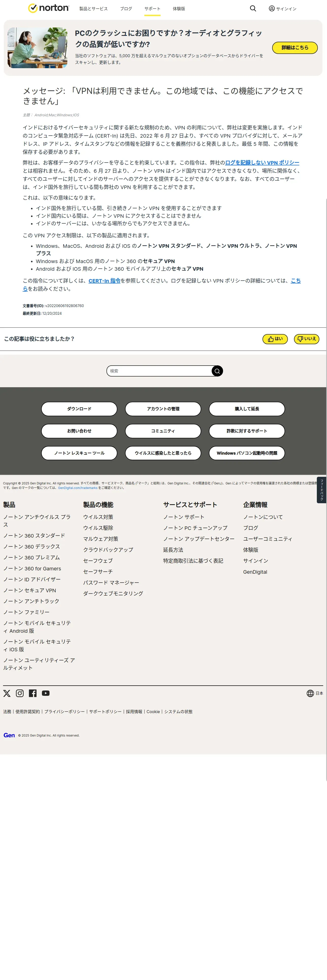327x980 pixels.
Task: Open プライバシーポリシー footer link
Action: click(65, 711)
